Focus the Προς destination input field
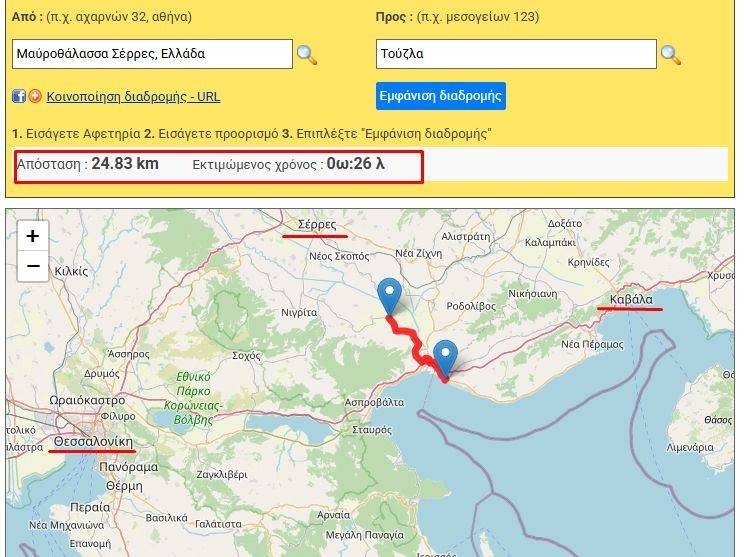 coord(516,54)
